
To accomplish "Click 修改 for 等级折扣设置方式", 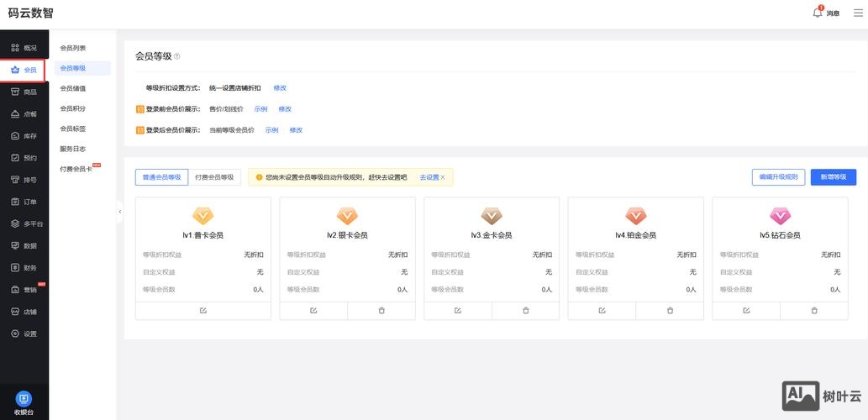I will pyautogui.click(x=280, y=88).
